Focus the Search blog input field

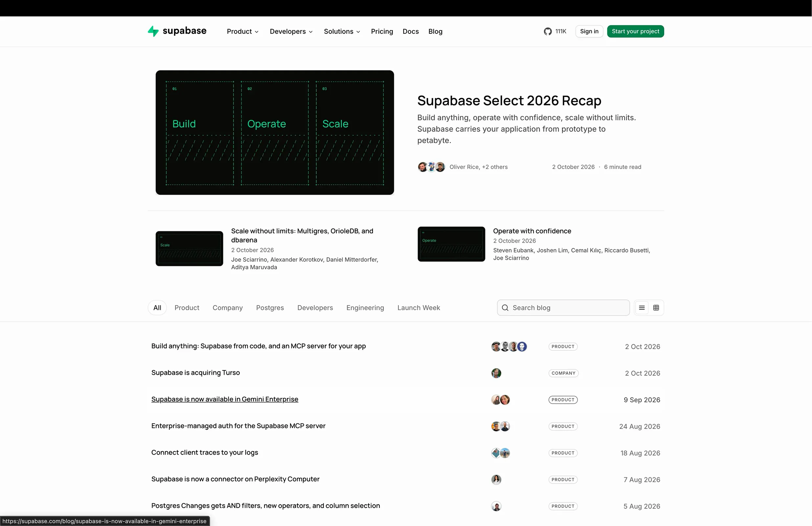[563, 308]
